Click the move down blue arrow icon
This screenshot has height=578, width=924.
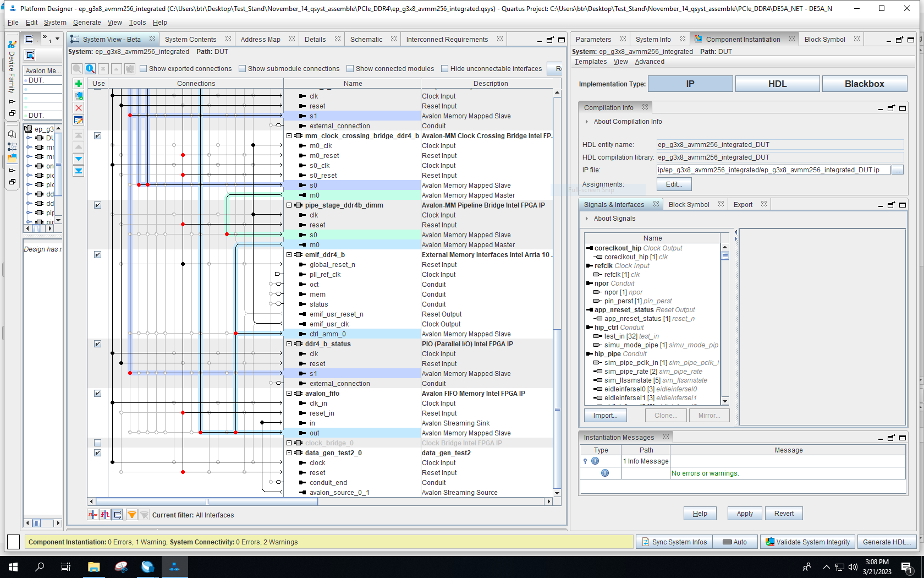coord(79,159)
